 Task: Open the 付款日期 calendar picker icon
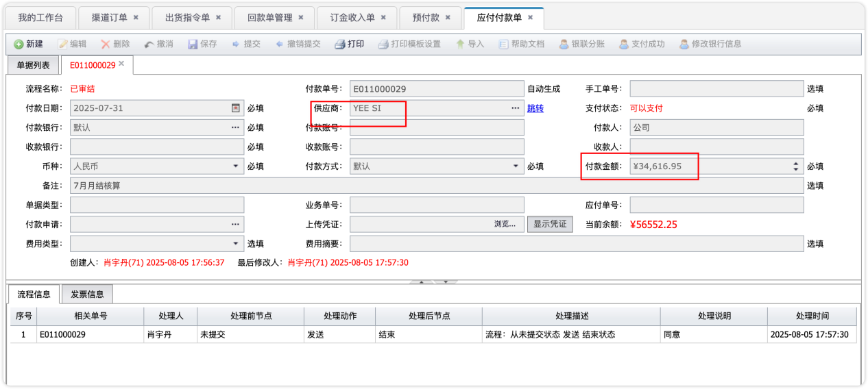coord(235,108)
